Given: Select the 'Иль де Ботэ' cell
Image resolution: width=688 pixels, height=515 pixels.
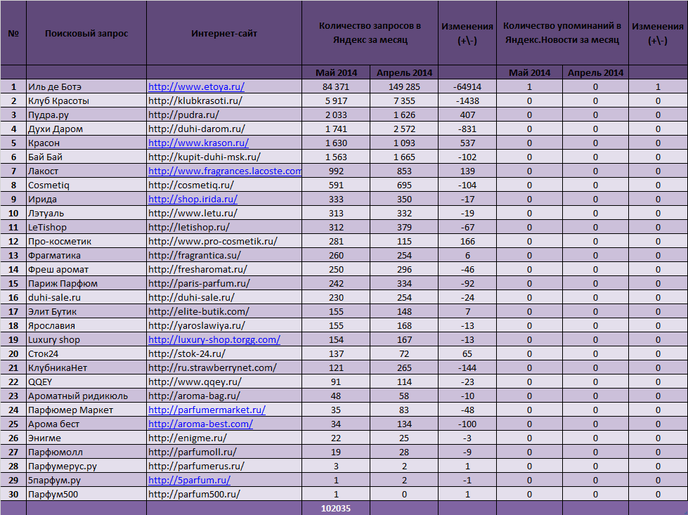Looking at the screenshot, I should pyautogui.click(x=86, y=87).
